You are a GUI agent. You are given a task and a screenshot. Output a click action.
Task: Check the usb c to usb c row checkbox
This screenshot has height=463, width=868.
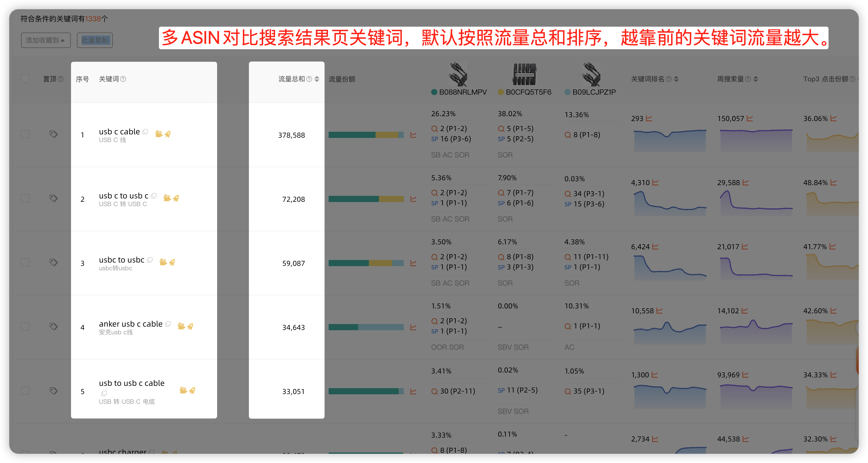point(25,198)
